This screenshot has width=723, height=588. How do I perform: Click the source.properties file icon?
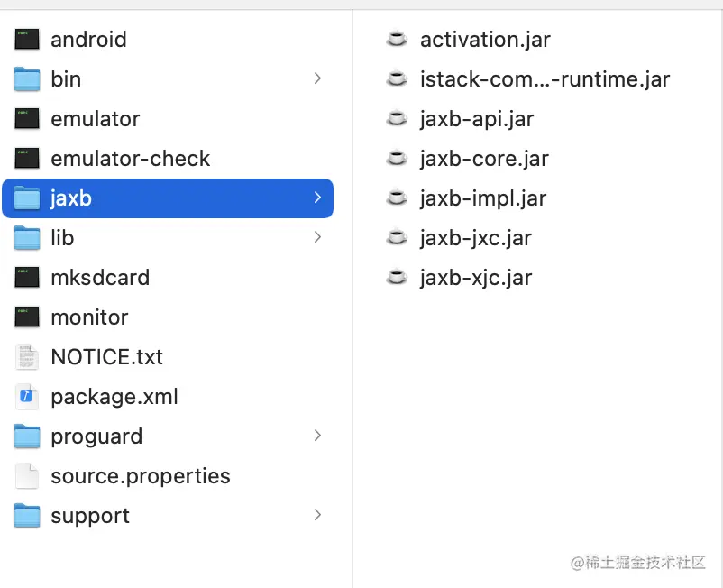27,476
